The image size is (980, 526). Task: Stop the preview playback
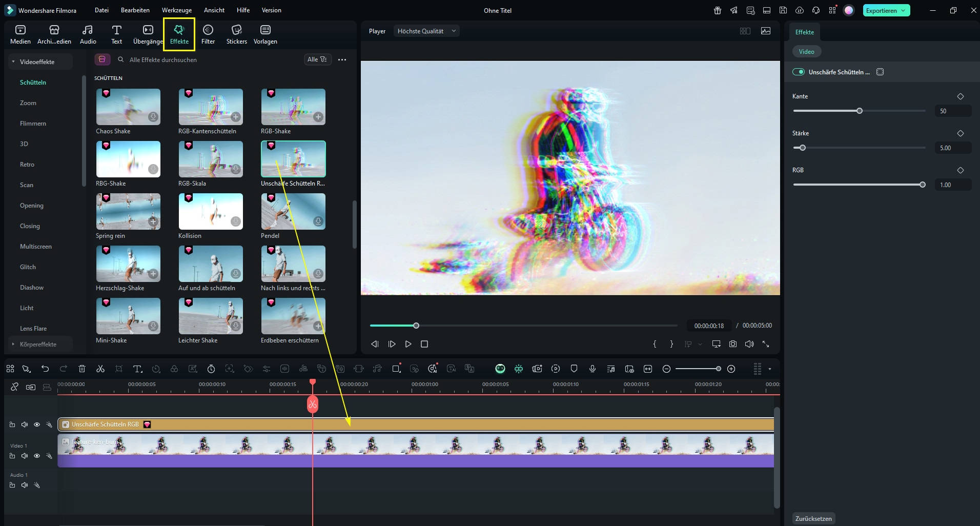point(424,344)
